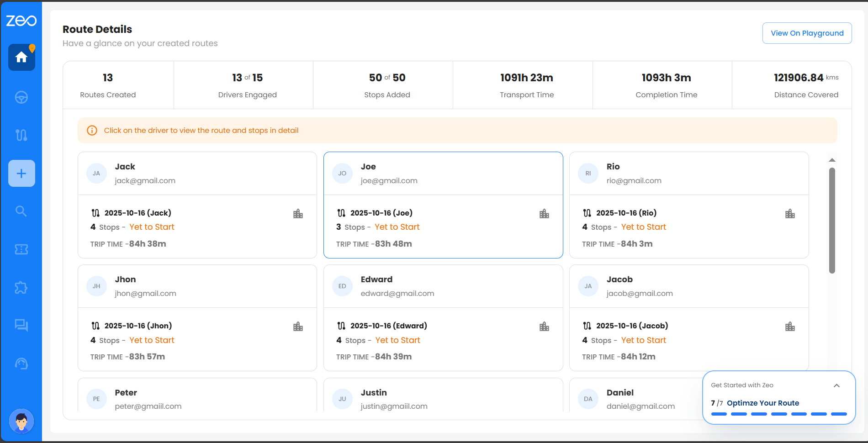Open the Drivers steering wheel icon
This screenshot has width=868, height=443.
[21, 97]
